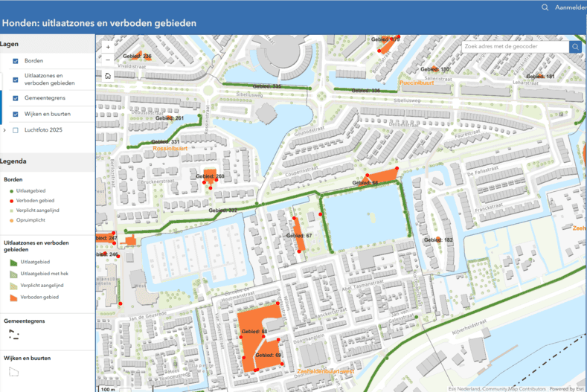Zoom in on the map

[108, 46]
